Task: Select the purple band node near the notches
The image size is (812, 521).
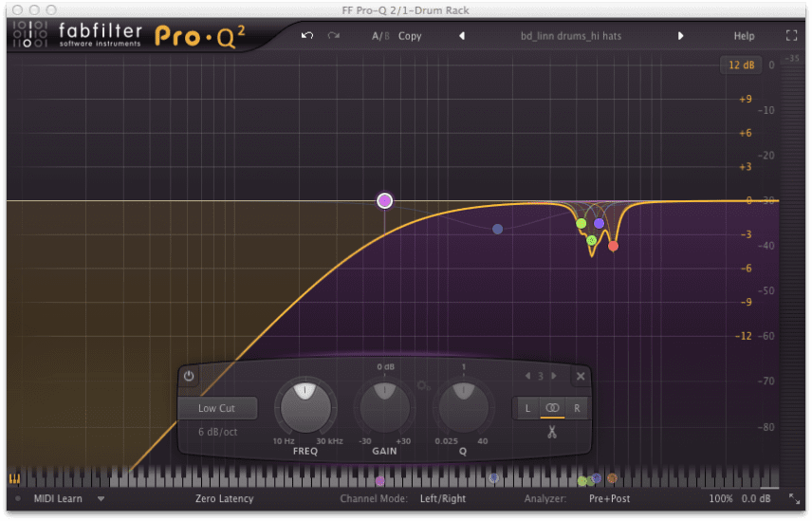Action: click(x=600, y=223)
